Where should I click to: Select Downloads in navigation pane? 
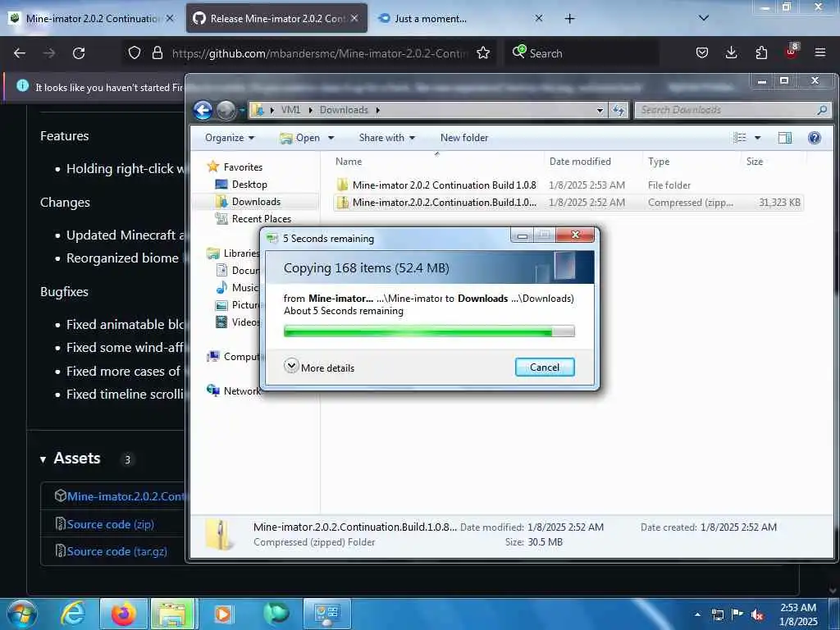click(248, 202)
